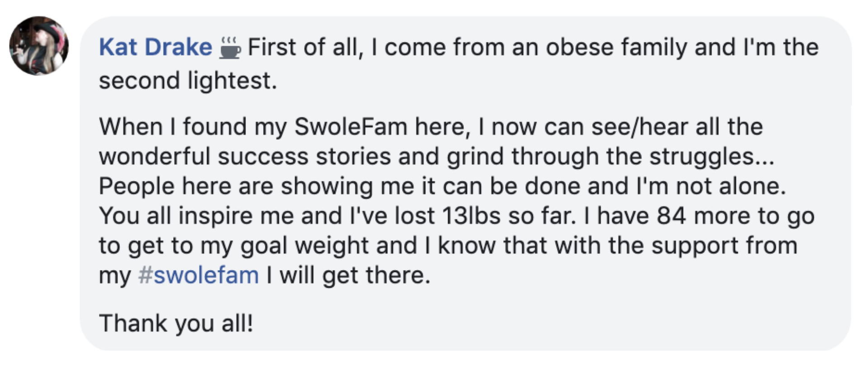Click the text 'Thank you all!'
868x366 pixels.
pos(176,323)
